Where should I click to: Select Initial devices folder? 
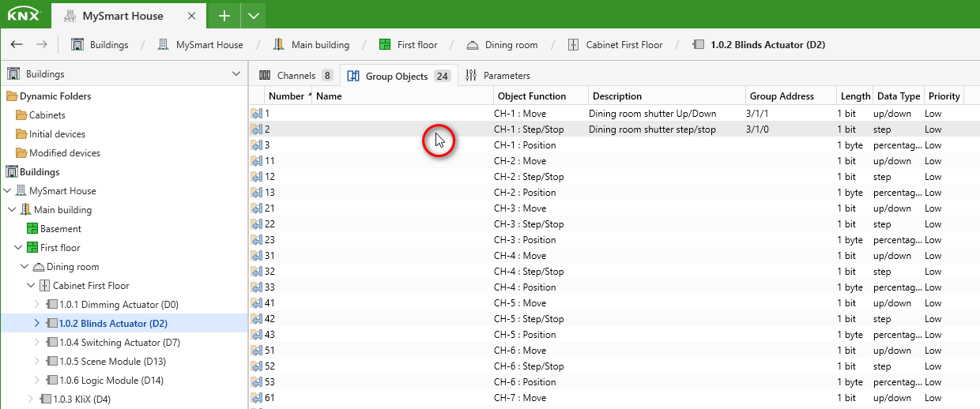(x=51, y=134)
